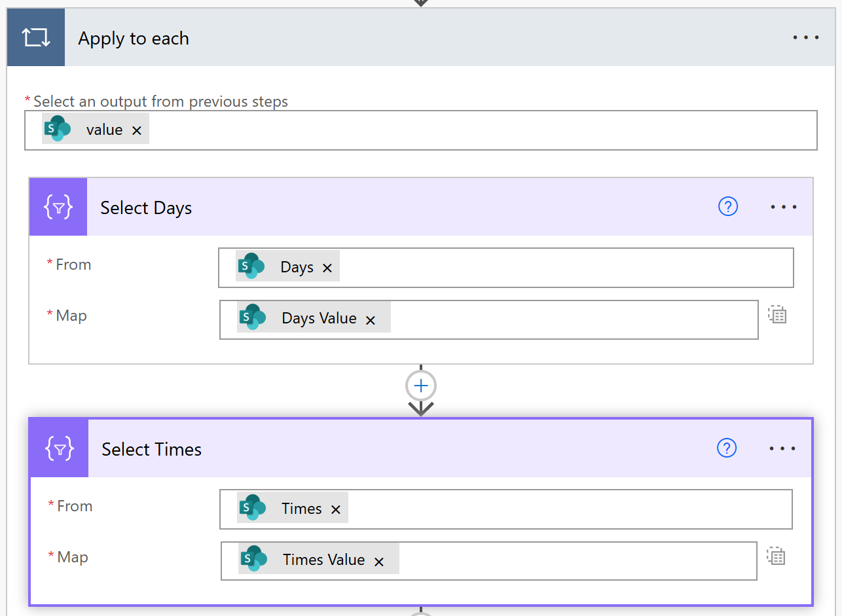Viewport: 842px width, 616px height.
Task: Remove the Days Value token from Map
Action: (371, 319)
